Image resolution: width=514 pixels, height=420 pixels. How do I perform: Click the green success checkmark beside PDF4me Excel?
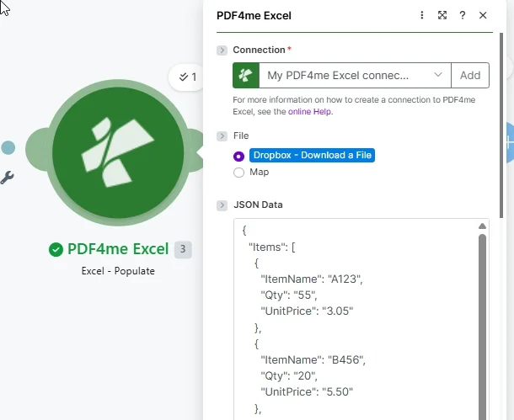pos(56,249)
